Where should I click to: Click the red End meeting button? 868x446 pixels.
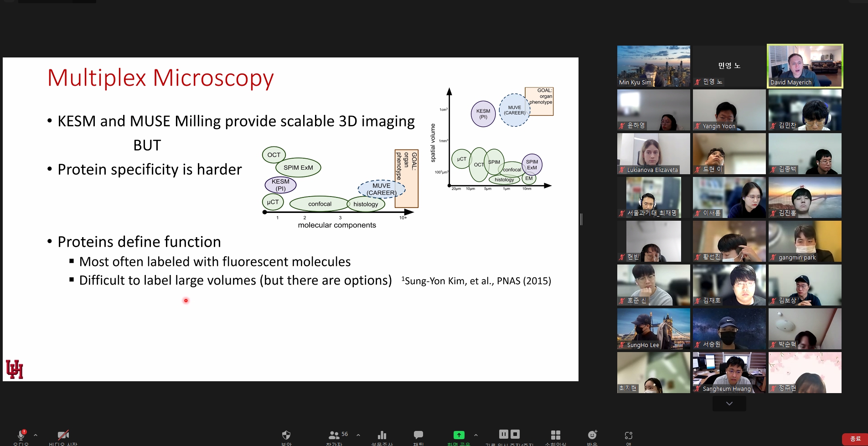click(x=855, y=439)
